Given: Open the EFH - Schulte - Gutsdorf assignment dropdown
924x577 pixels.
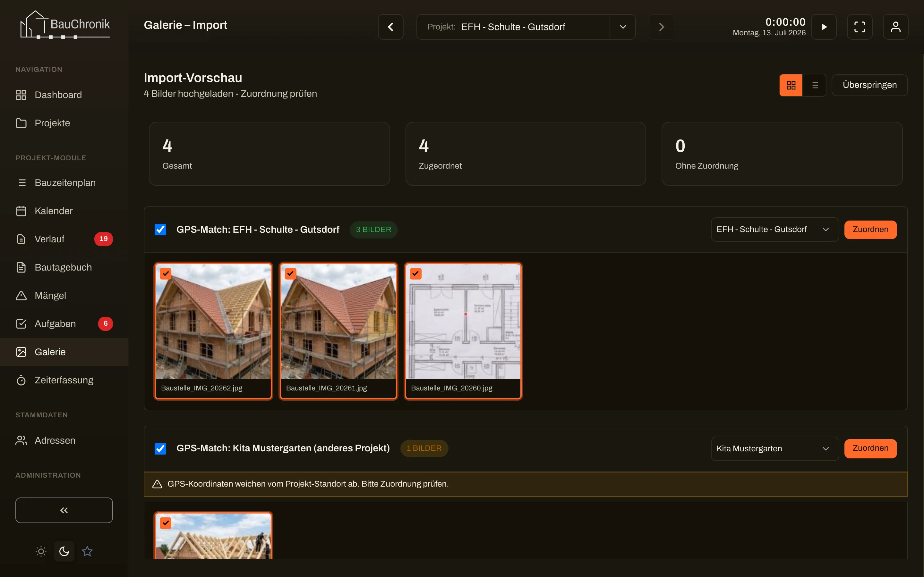Looking at the screenshot, I should [x=774, y=229].
